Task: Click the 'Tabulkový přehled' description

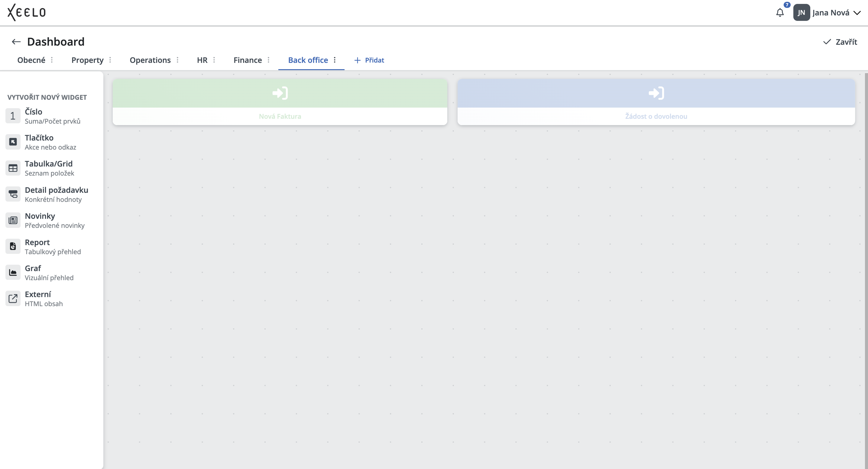Action: pyautogui.click(x=53, y=252)
